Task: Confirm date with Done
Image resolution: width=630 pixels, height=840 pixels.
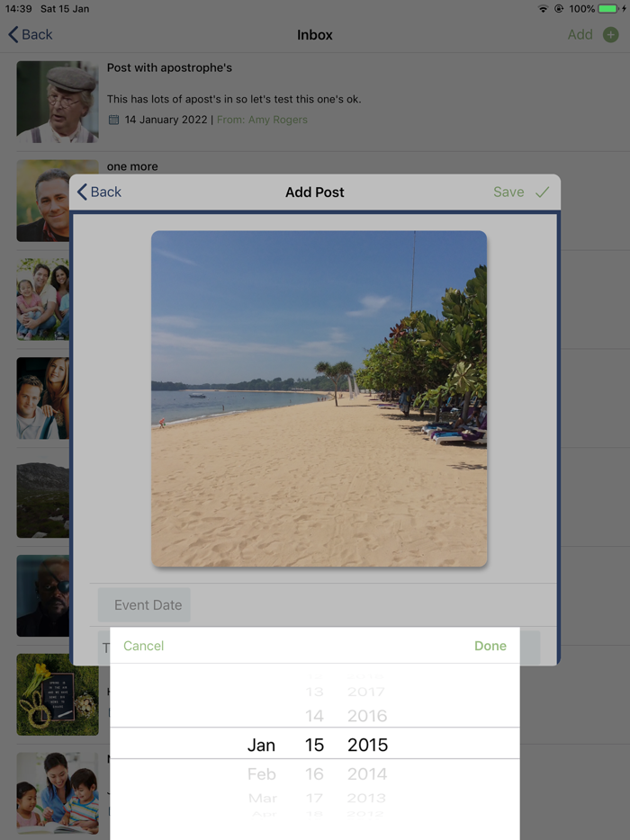Action: click(x=490, y=646)
